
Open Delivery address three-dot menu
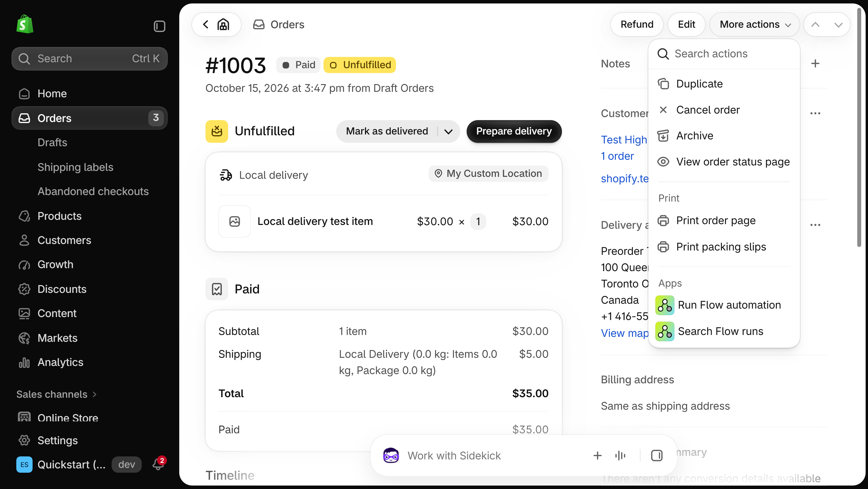coord(815,225)
